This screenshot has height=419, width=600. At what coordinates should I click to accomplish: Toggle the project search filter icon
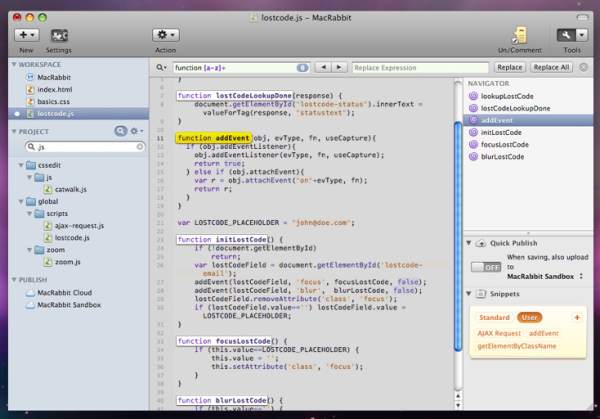point(121,131)
